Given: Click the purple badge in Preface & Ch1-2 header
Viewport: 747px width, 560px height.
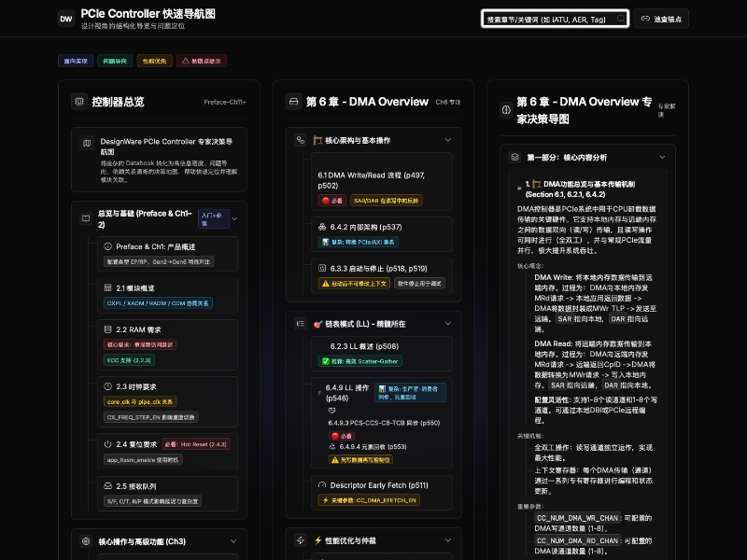Looking at the screenshot, I should (214, 219).
